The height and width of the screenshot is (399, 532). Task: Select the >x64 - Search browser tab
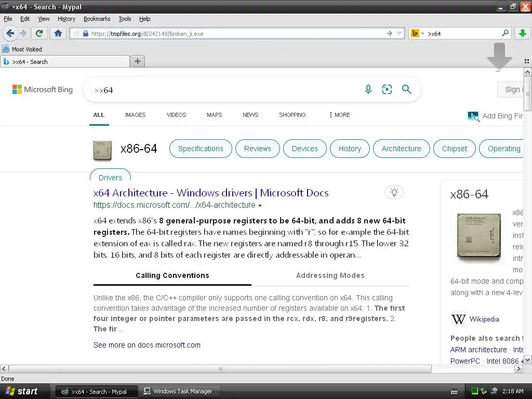(x=64, y=62)
